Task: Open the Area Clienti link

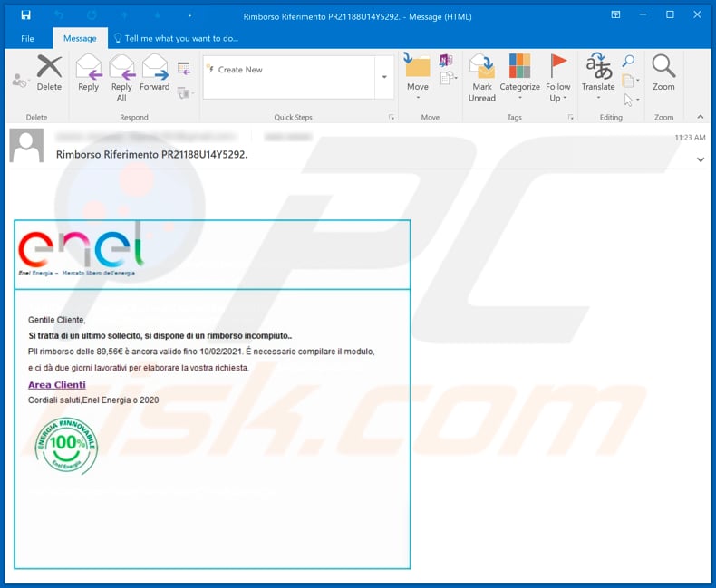Action: [57, 385]
